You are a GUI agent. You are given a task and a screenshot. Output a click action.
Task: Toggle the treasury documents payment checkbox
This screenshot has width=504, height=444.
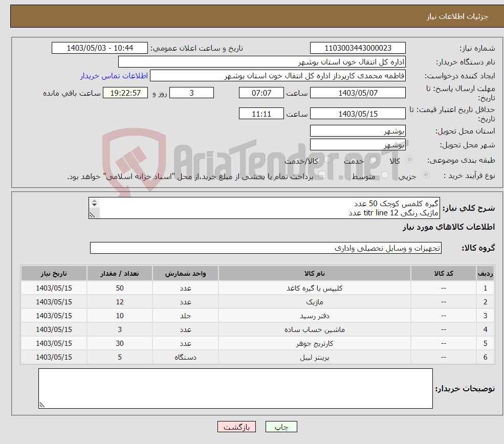click(322, 175)
